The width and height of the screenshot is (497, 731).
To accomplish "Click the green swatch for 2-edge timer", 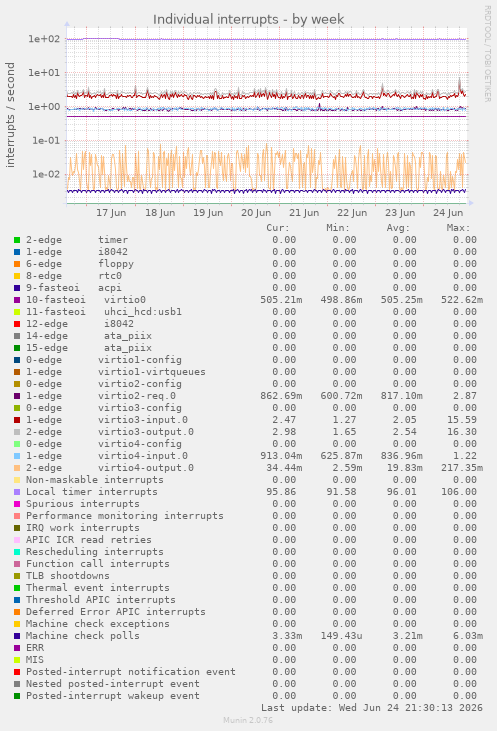I will (17, 240).
